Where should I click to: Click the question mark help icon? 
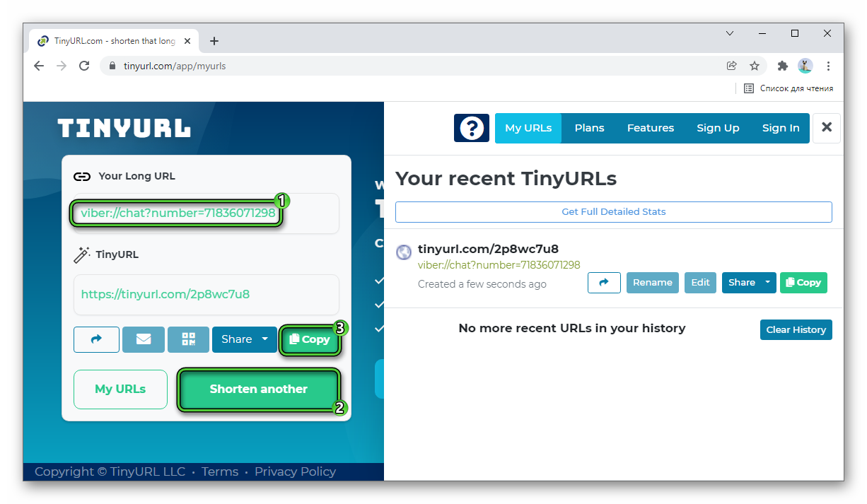click(471, 128)
